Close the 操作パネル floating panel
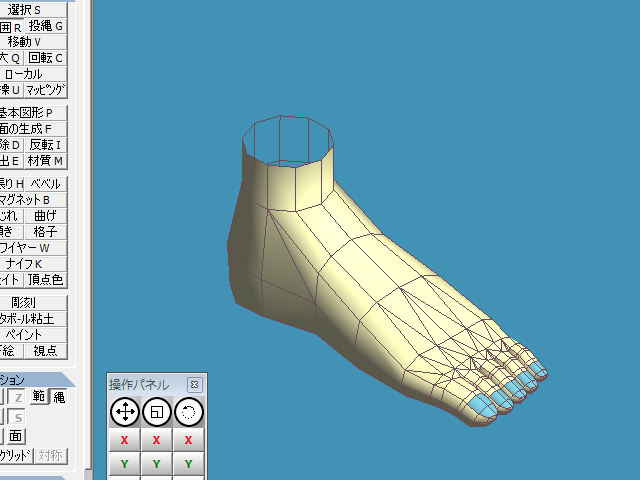The height and width of the screenshot is (480, 640). (x=195, y=384)
